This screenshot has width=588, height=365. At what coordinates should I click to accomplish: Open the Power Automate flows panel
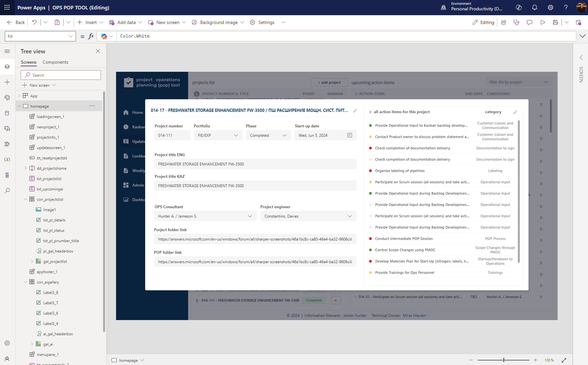[7, 144]
